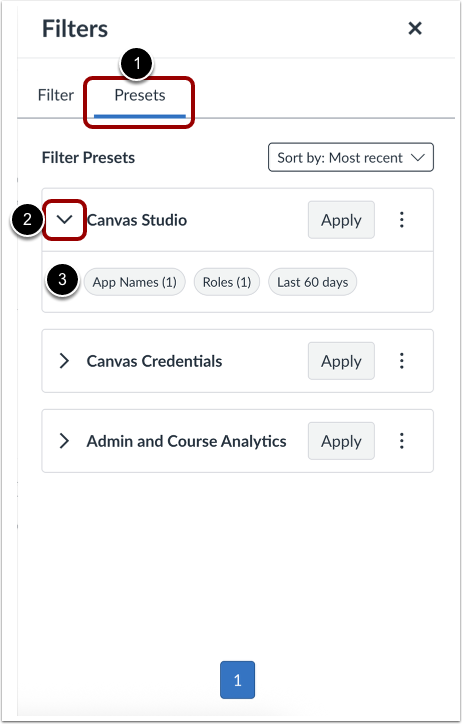
Task: Click the App Names (1) tag
Action: [134, 282]
